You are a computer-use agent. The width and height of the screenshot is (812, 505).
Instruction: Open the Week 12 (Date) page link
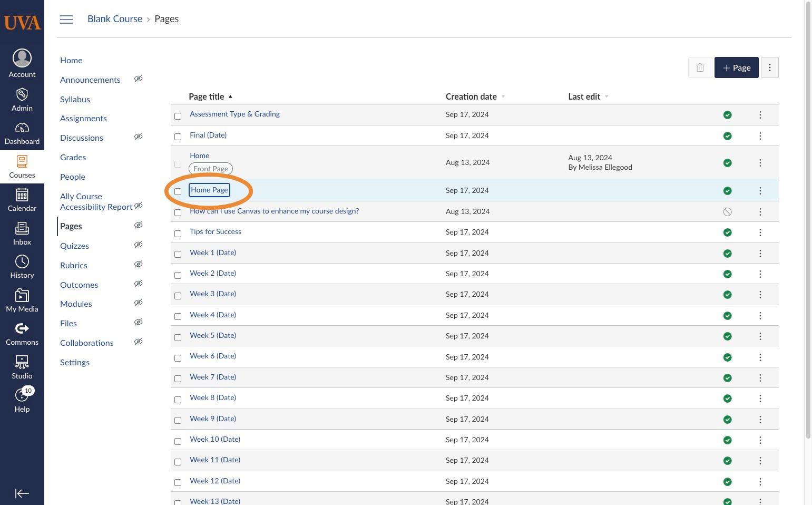215,481
